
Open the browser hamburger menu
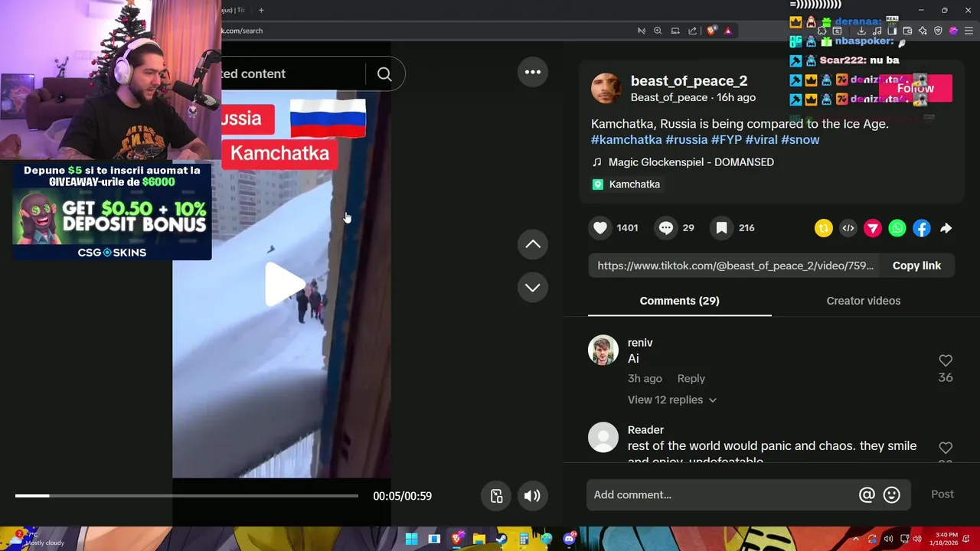pyautogui.click(x=969, y=31)
